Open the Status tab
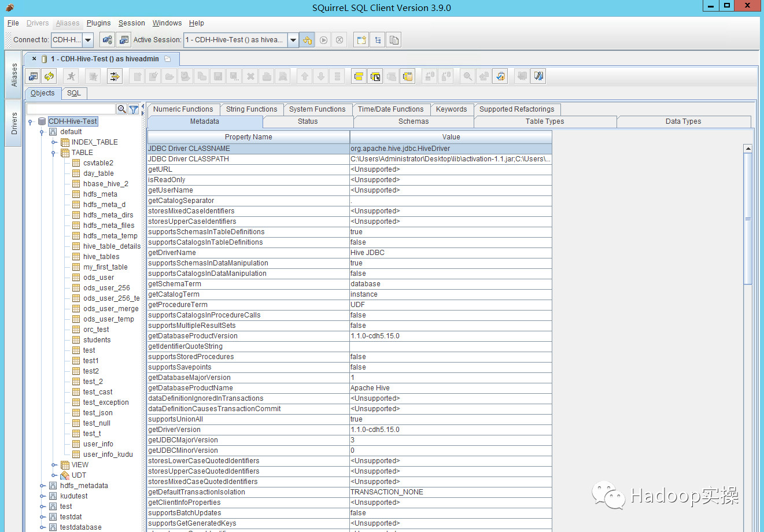The image size is (764, 532). [x=308, y=121]
